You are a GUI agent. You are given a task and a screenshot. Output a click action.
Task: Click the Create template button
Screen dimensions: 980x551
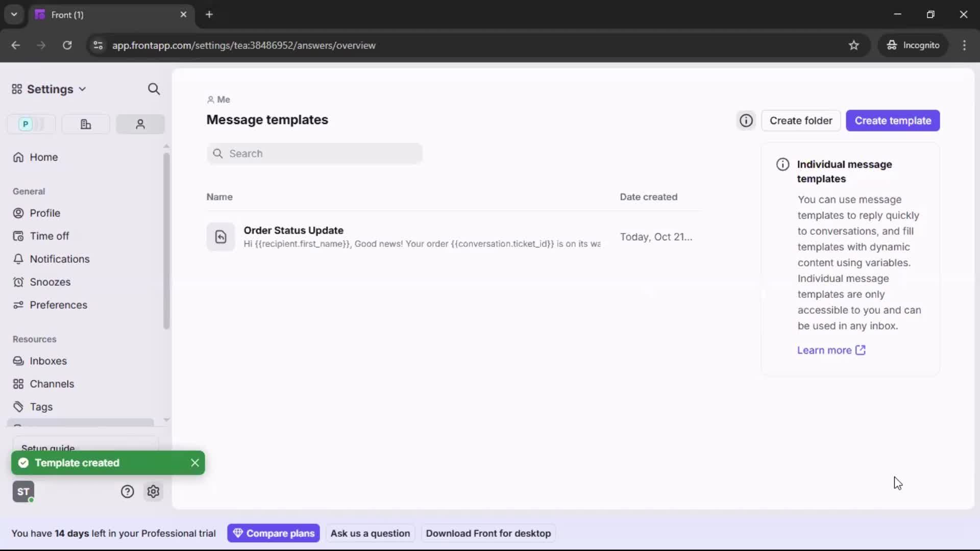(893, 120)
